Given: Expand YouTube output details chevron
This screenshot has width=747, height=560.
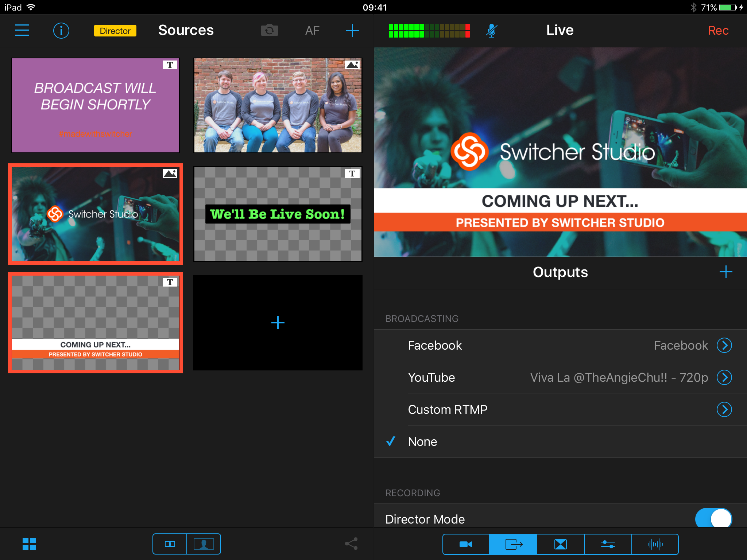Looking at the screenshot, I should (724, 377).
